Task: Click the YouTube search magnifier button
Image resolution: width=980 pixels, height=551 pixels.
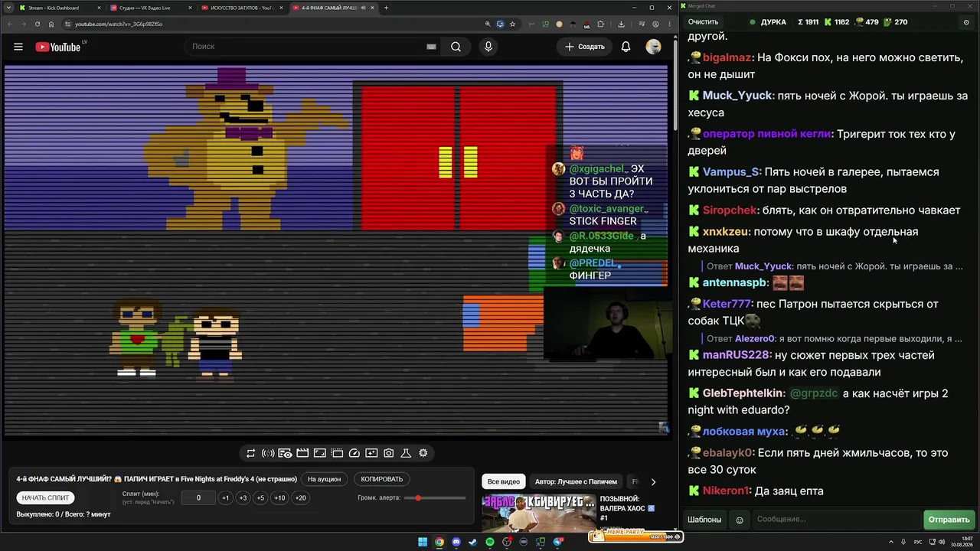Action: point(456,47)
